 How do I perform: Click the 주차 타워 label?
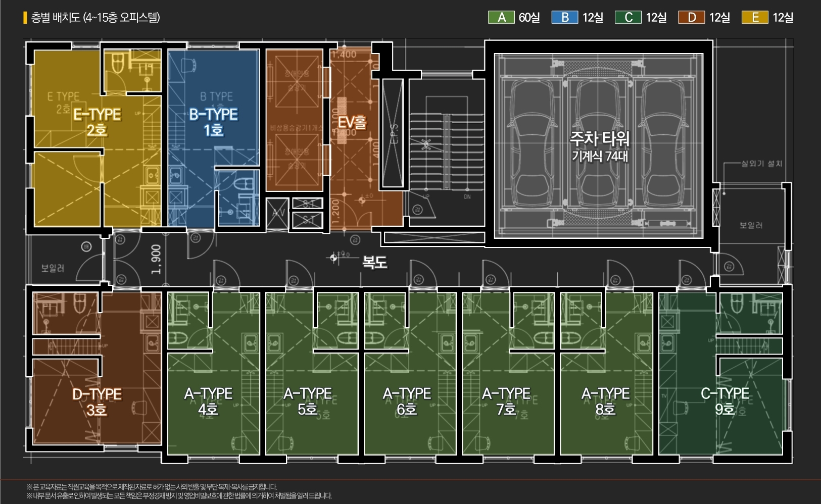pyautogui.click(x=599, y=139)
